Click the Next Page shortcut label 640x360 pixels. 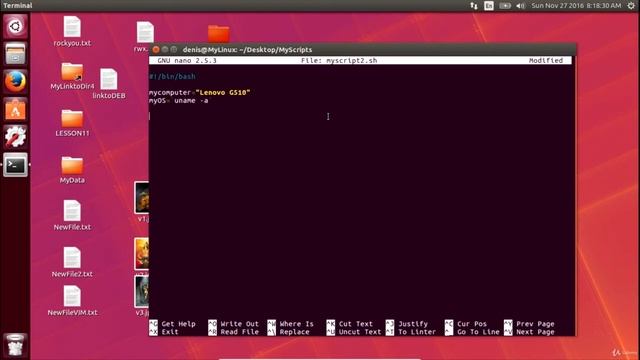[x=535, y=332]
